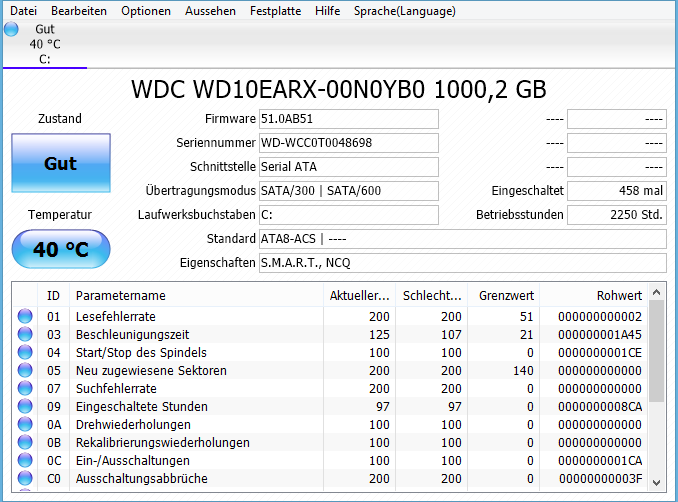Click the SMART table scrollbar thumb

pyautogui.click(x=656, y=351)
